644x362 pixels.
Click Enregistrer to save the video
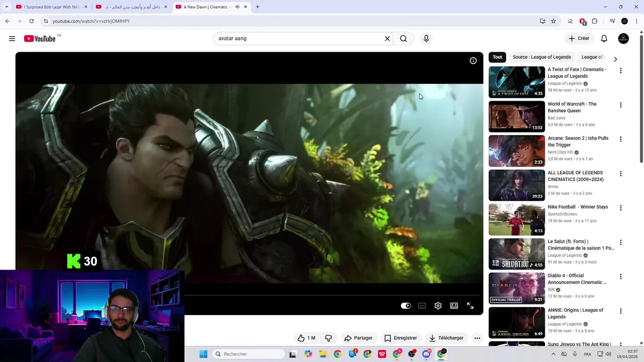tap(400, 338)
